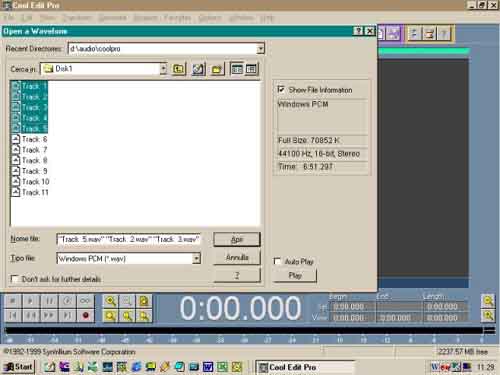Image resolution: width=500 pixels, height=375 pixels.
Task: Zoom in horizontally magnifier icon
Action: tap(110, 301)
